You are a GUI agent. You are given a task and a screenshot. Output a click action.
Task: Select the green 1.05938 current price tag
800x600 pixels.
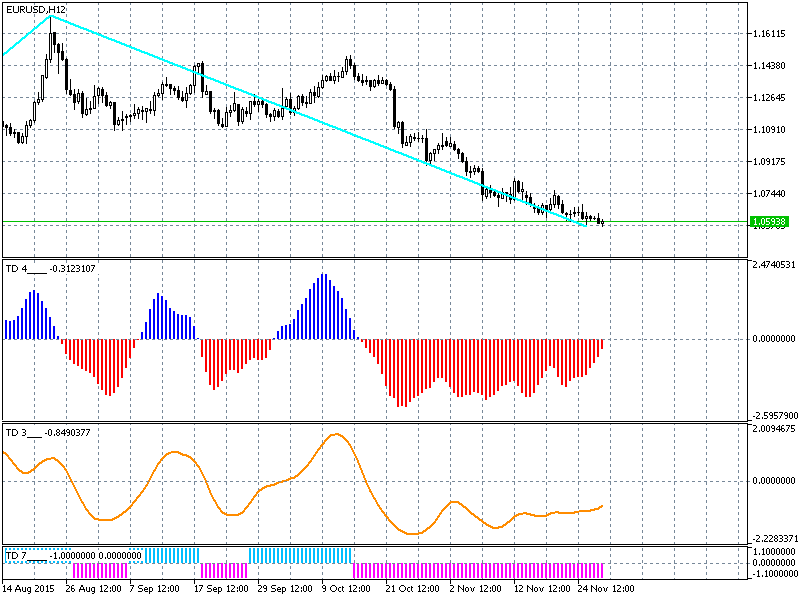[768, 221]
